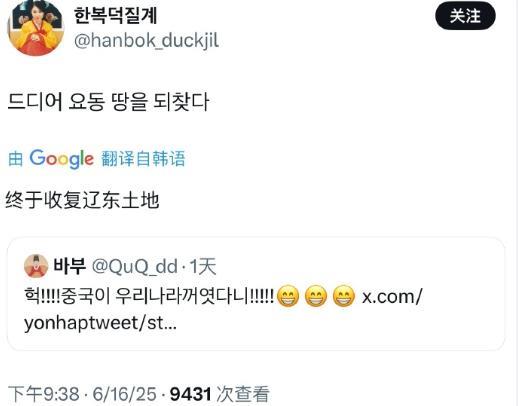Click the middle grinning emoji in quote

tap(316, 296)
